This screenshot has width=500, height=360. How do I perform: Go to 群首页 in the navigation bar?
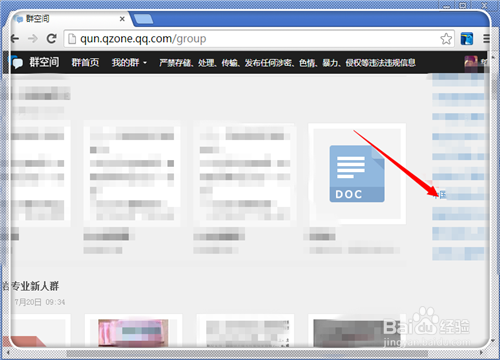pyautogui.click(x=85, y=63)
